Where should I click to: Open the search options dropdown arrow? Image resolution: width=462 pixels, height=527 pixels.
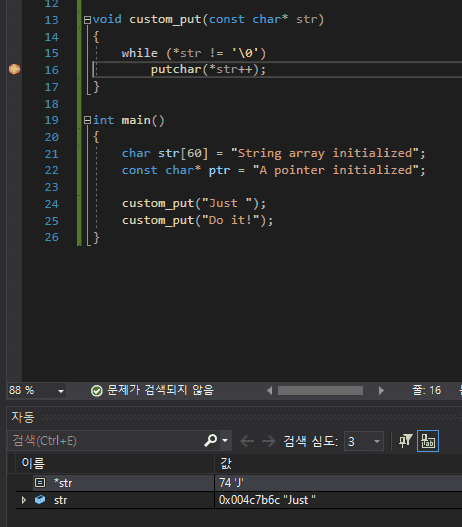coord(225,441)
